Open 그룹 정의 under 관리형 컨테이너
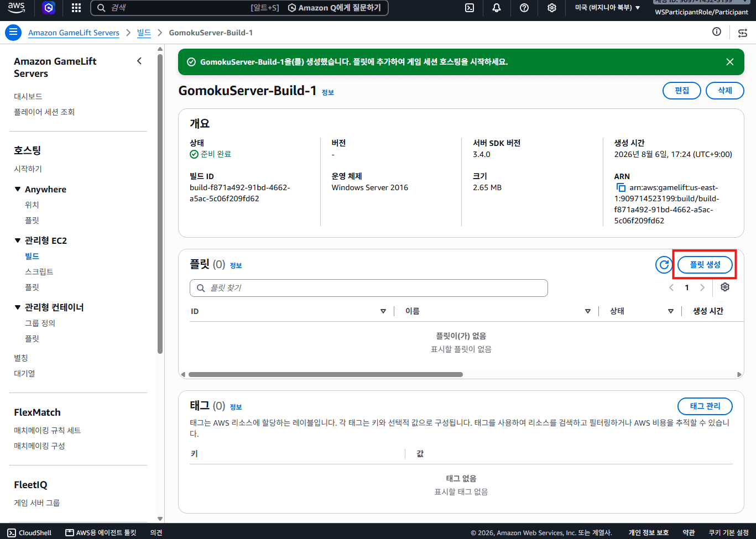Viewport: 756px width, 539px height. pyautogui.click(x=40, y=323)
